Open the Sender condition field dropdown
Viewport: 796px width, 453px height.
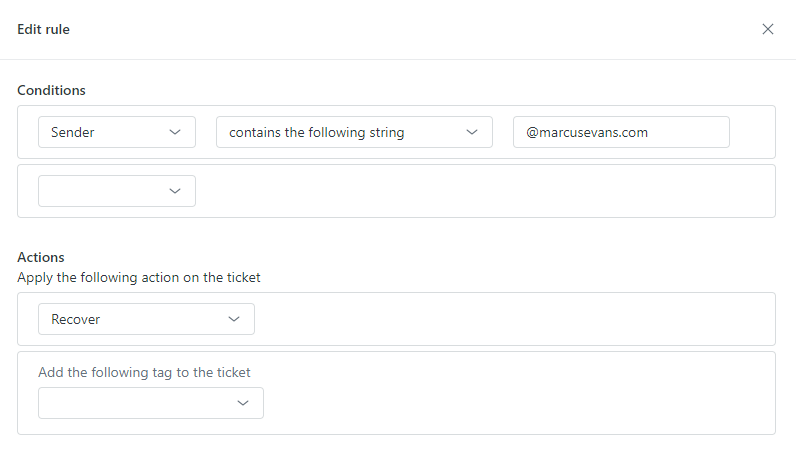click(x=117, y=132)
